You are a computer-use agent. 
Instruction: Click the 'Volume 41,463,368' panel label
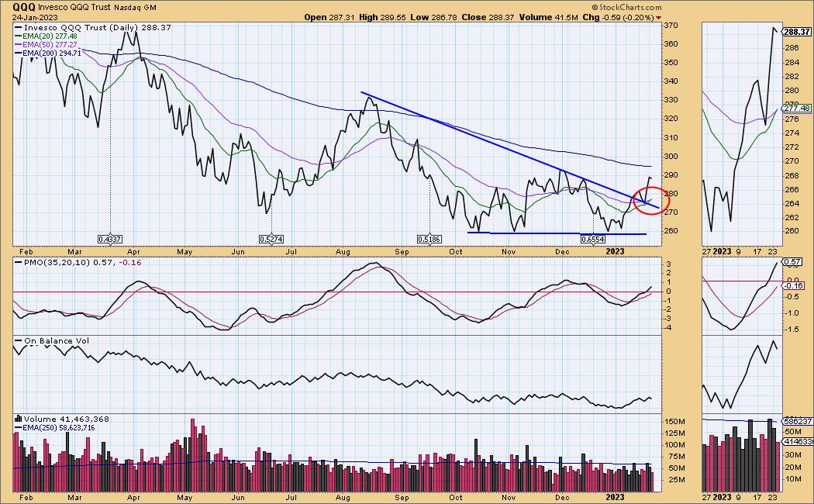pos(66,419)
